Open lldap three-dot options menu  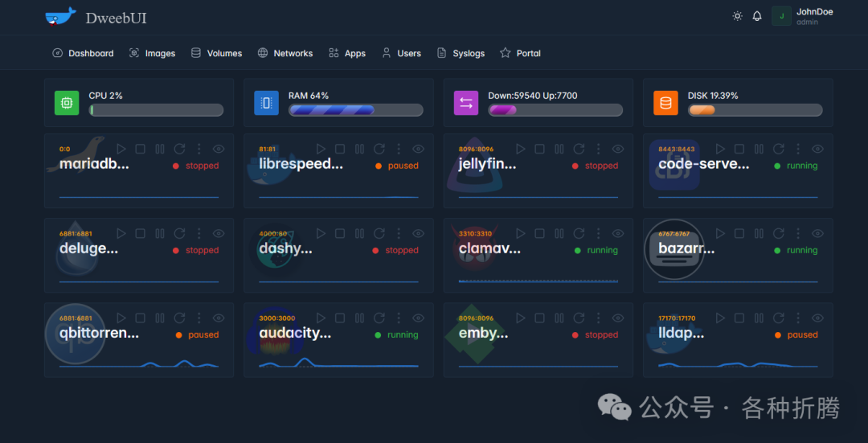tap(798, 318)
